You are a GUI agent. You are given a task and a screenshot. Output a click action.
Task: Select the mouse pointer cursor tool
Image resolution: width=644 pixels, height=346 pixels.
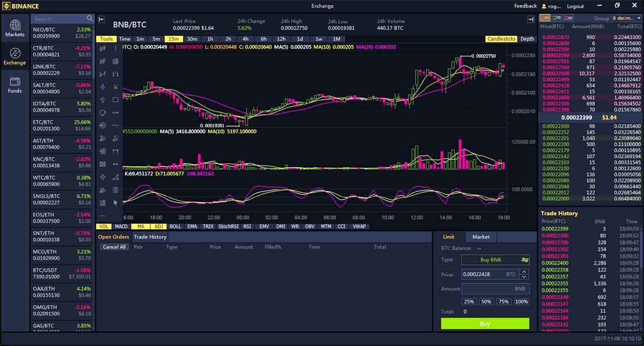point(115,203)
